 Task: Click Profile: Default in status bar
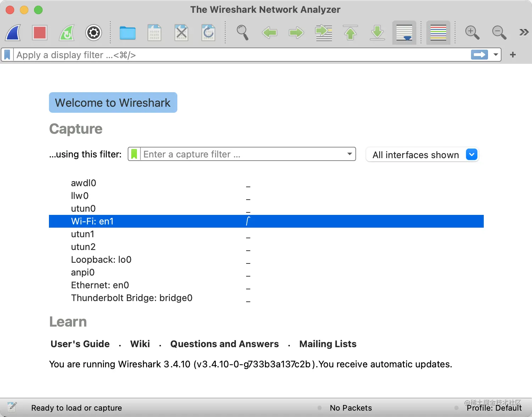coord(494,408)
